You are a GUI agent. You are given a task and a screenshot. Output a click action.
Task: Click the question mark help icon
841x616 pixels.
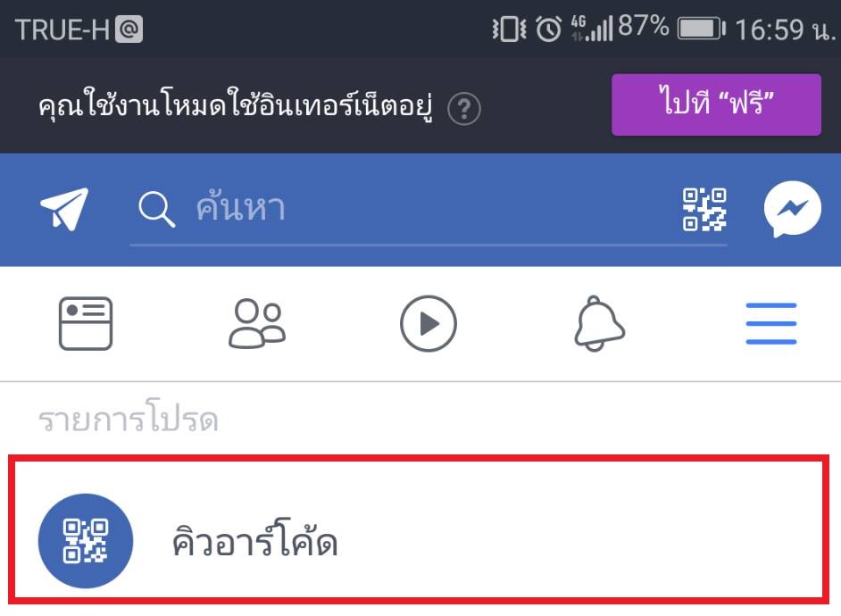(x=464, y=109)
